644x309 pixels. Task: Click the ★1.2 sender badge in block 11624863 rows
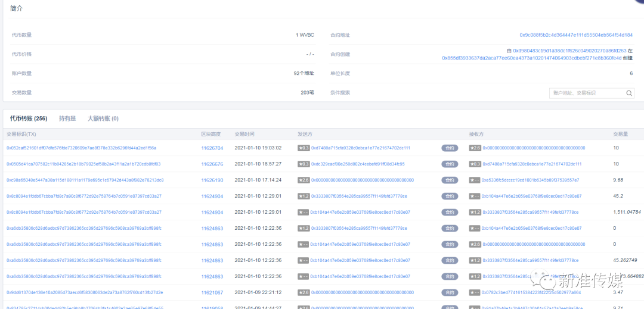pyautogui.click(x=304, y=228)
